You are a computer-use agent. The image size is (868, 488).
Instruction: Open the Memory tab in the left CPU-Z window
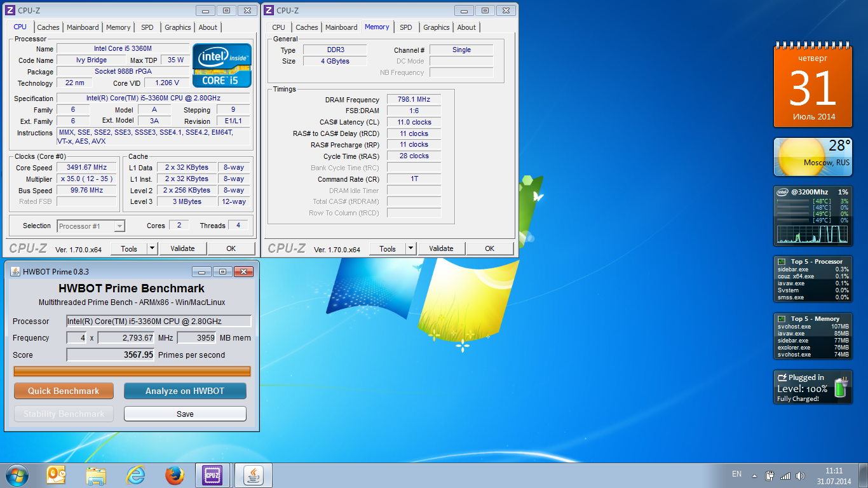tap(118, 27)
